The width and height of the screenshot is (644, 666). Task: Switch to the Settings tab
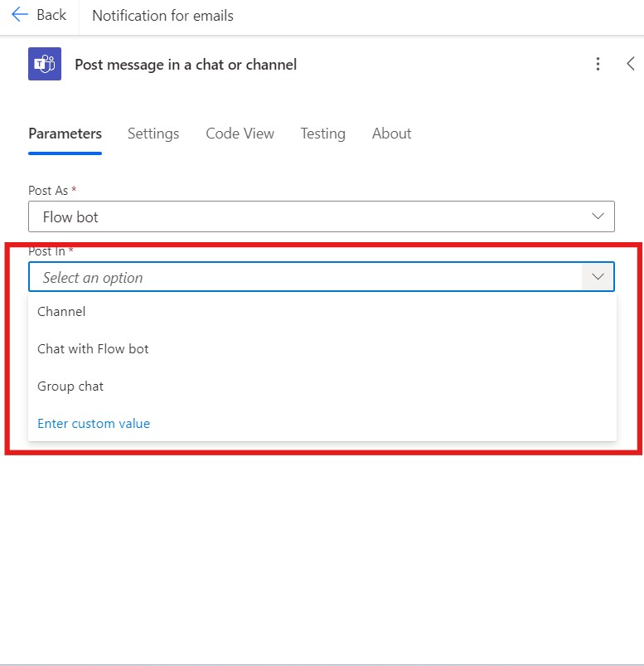[153, 134]
